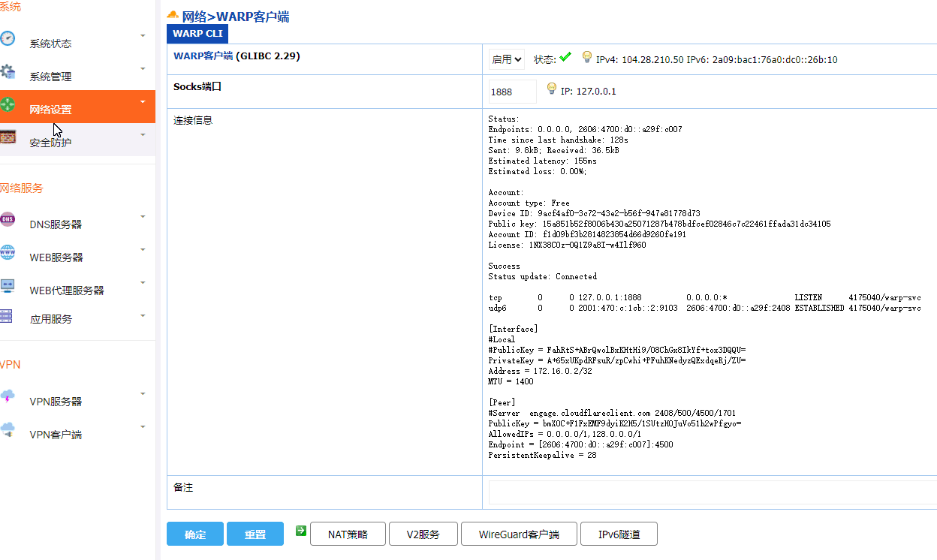Click the VPN server cloud icon
Screen dimensions: 937x560
[7, 396]
